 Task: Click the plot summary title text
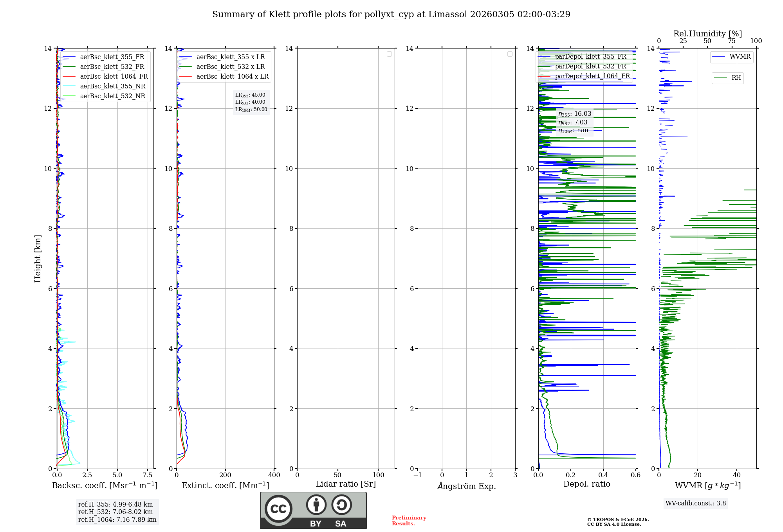pos(391,14)
